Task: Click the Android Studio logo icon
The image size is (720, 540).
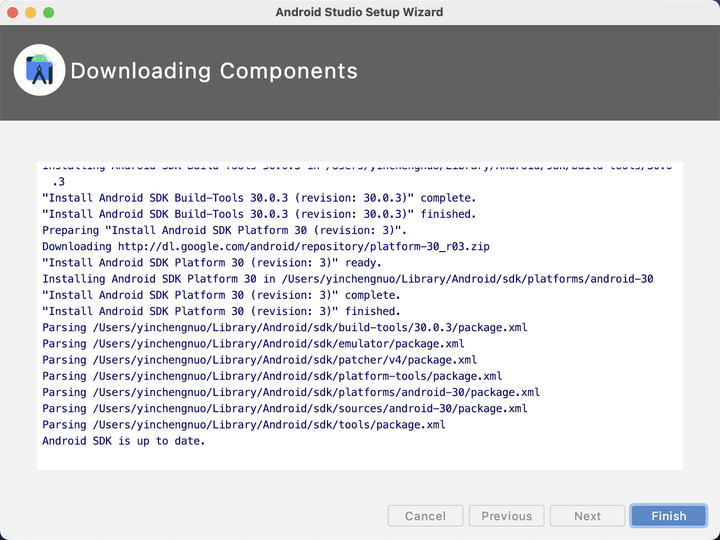Action: pyautogui.click(x=39, y=70)
